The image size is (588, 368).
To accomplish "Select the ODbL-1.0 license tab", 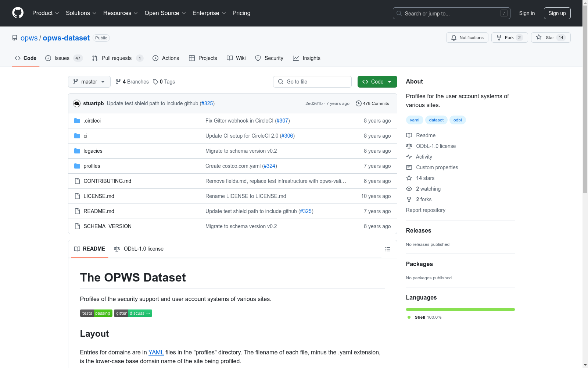I will point(139,249).
